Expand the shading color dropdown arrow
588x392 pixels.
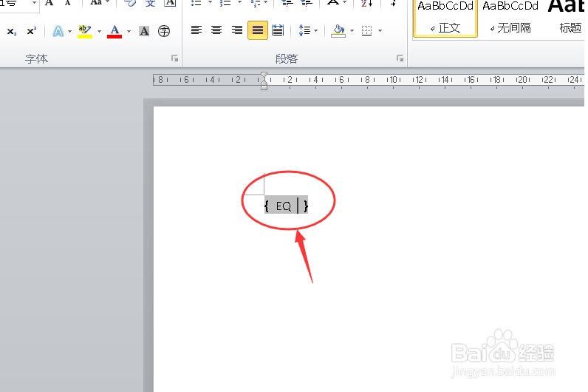[352, 31]
